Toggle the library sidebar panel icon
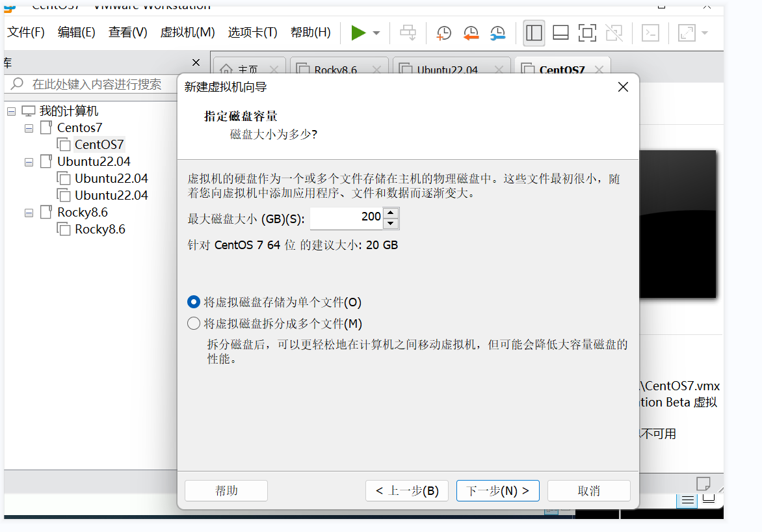This screenshot has height=532, width=762. (x=534, y=33)
